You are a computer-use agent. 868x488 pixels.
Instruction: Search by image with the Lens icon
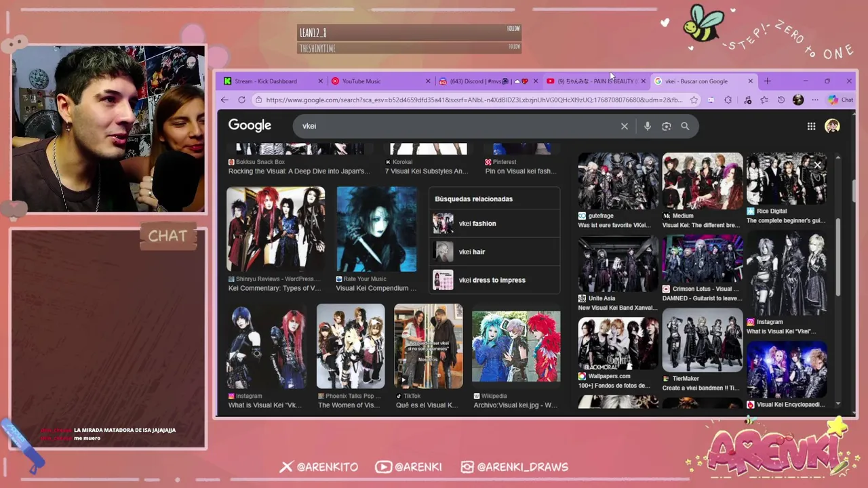[667, 126]
